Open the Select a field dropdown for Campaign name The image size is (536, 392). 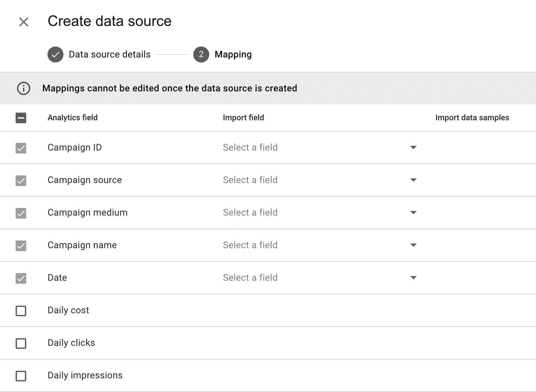point(413,245)
